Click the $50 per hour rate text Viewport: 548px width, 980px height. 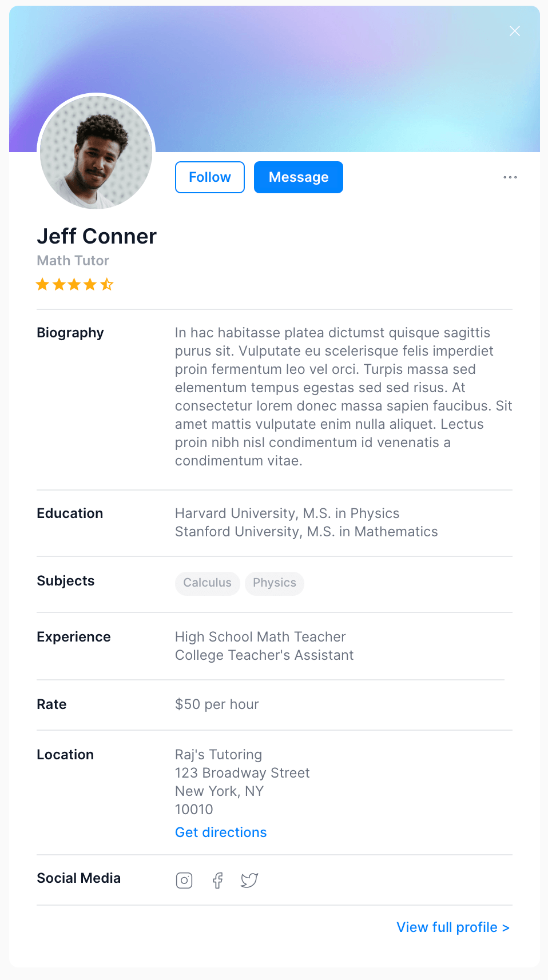217,704
